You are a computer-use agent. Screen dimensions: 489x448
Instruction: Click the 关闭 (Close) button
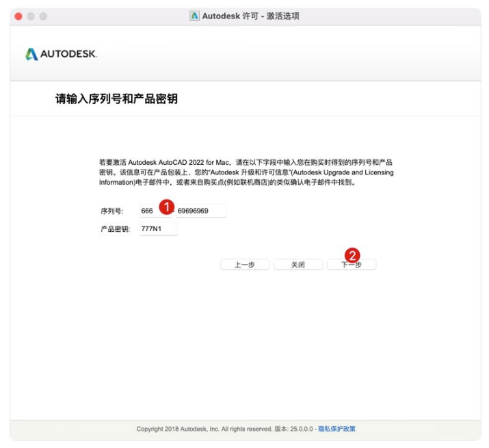point(298,265)
